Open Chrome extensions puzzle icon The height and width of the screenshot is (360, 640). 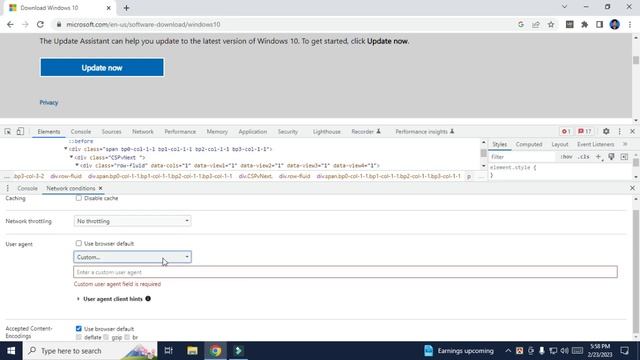584,24
